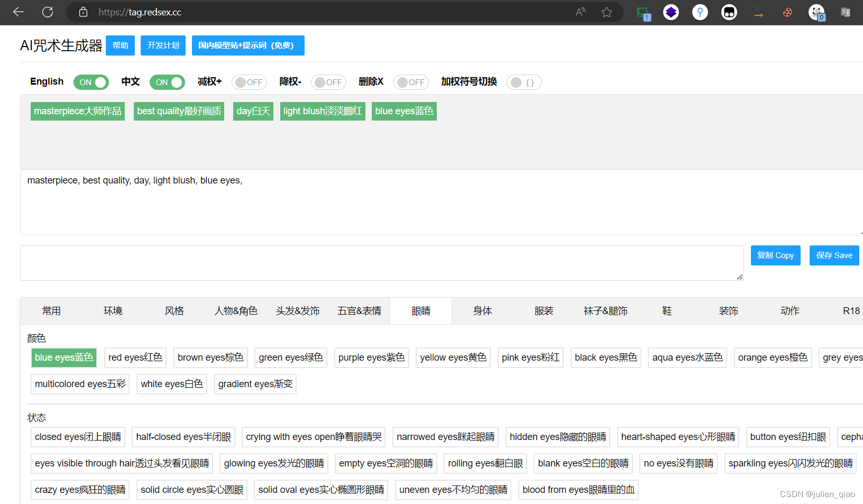Open the 开发计划 button
The width and height of the screenshot is (863, 504).
coord(163,45)
